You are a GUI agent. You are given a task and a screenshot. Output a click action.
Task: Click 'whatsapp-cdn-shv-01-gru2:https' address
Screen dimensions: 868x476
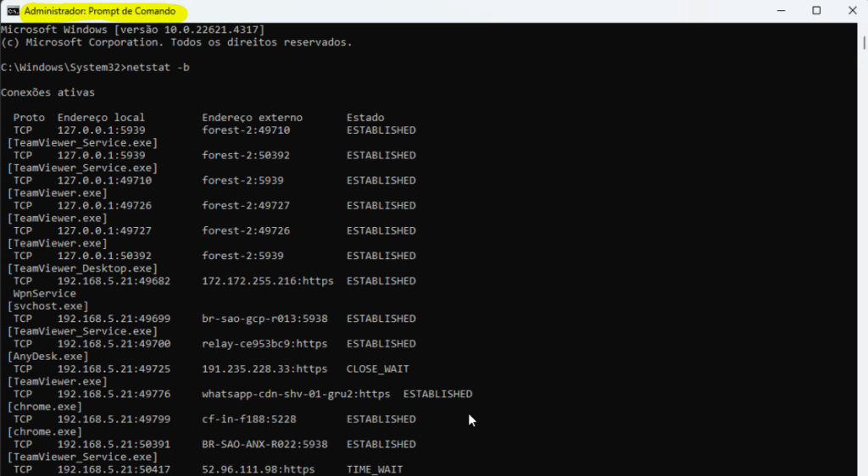tap(296, 394)
